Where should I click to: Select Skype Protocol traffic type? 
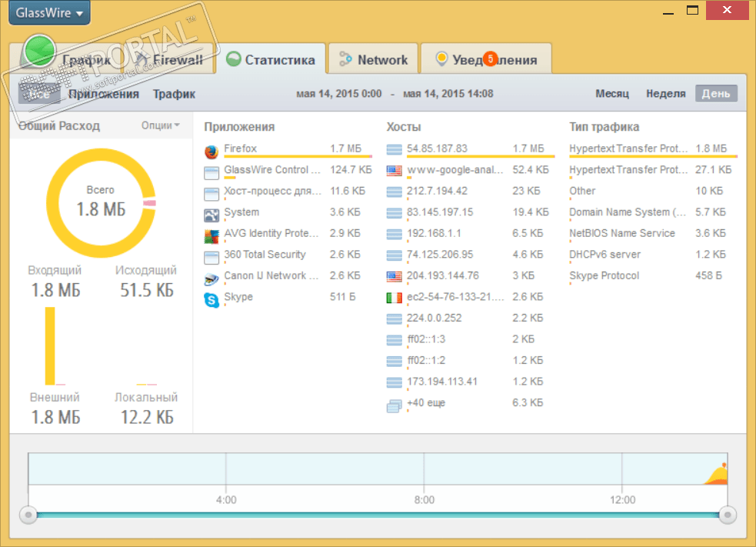coord(604,276)
